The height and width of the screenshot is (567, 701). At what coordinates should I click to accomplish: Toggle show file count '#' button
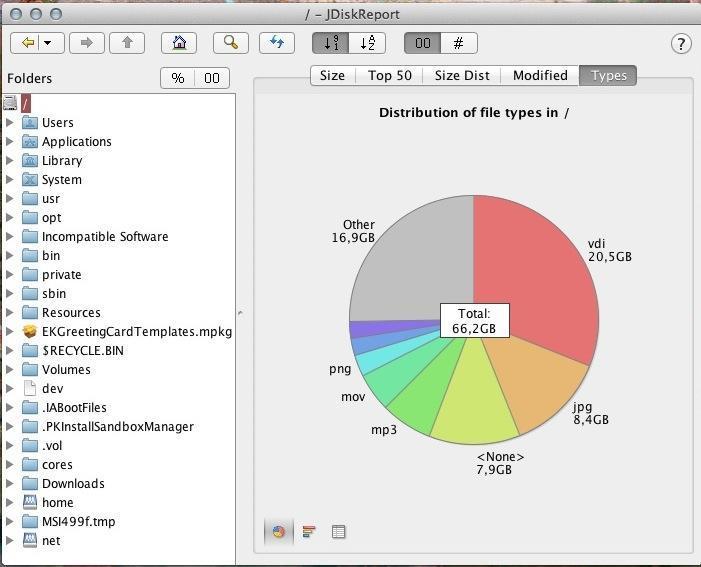pyautogui.click(x=459, y=43)
